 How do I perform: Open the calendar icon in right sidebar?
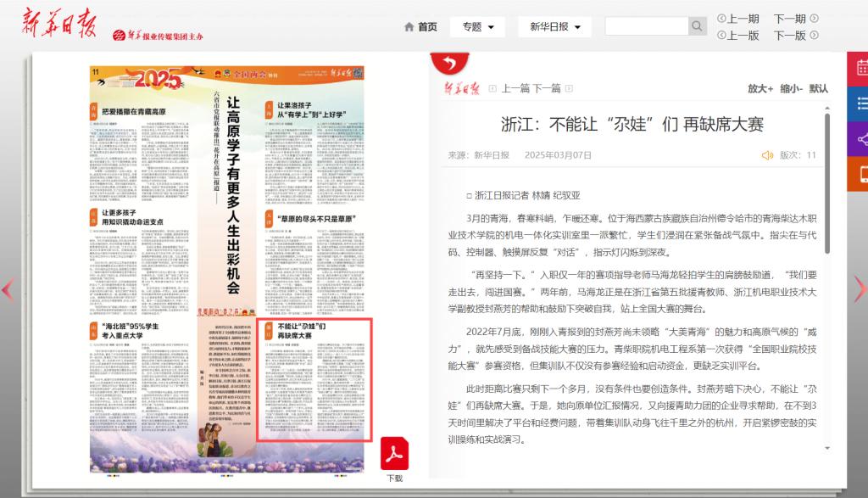(x=860, y=67)
